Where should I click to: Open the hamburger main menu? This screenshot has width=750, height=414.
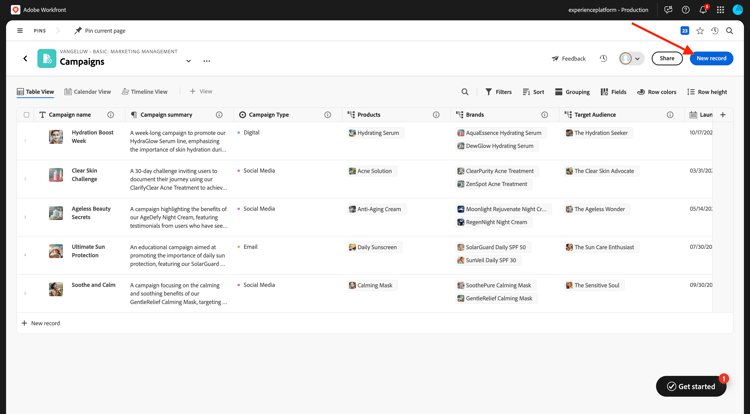point(20,31)
